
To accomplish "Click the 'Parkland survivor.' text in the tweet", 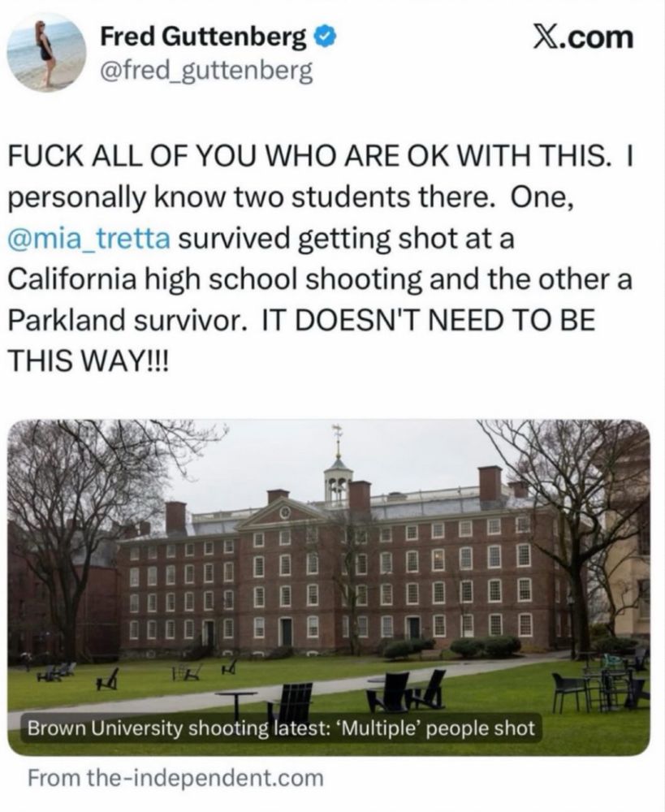I will pyautogui.click(x=127, y=319).
